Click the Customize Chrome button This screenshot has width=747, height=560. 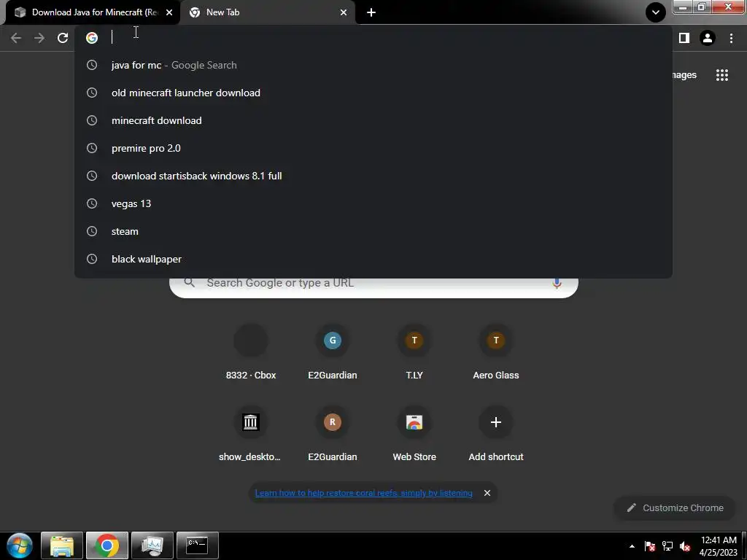point(675,508)
